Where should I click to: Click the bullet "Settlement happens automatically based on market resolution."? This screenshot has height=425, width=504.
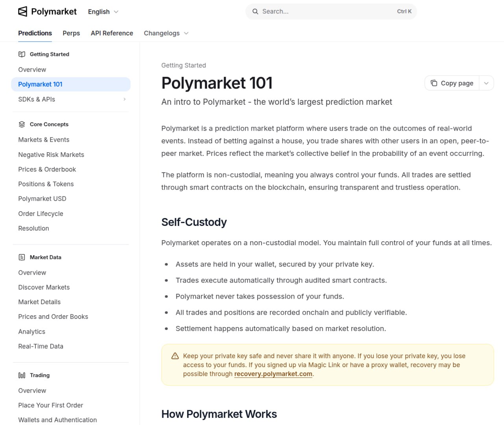(281, 329)
